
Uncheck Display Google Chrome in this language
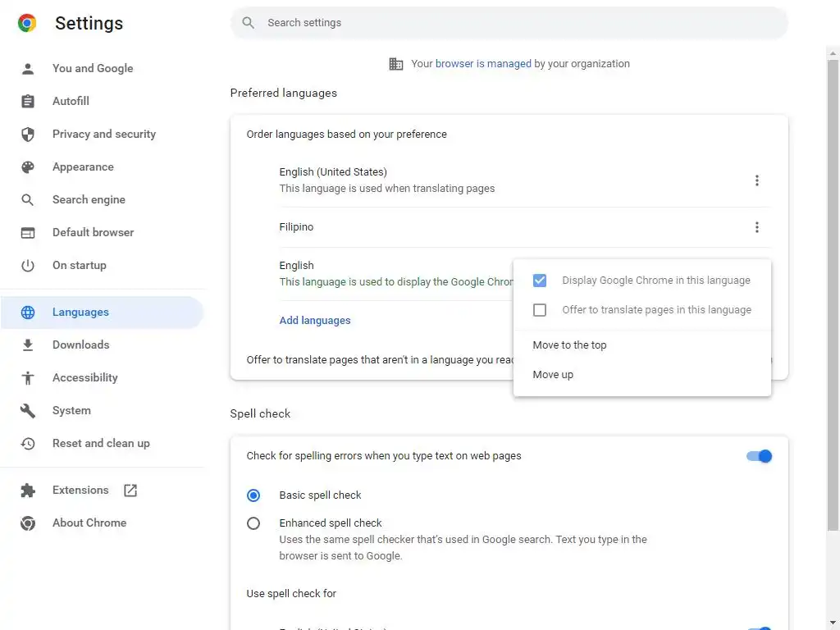[x=540, y=281]
